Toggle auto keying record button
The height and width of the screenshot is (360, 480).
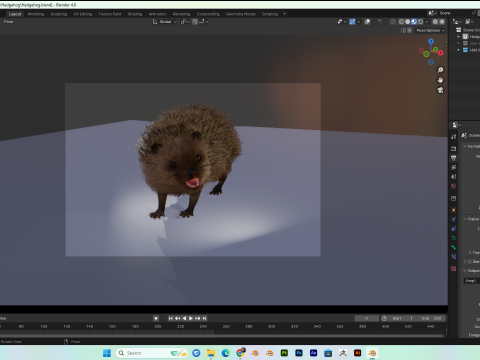tap(156, 318)
